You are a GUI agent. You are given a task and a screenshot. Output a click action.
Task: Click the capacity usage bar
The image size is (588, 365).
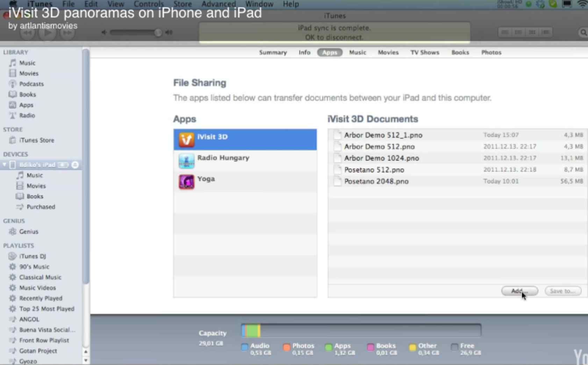click(361, 330)
